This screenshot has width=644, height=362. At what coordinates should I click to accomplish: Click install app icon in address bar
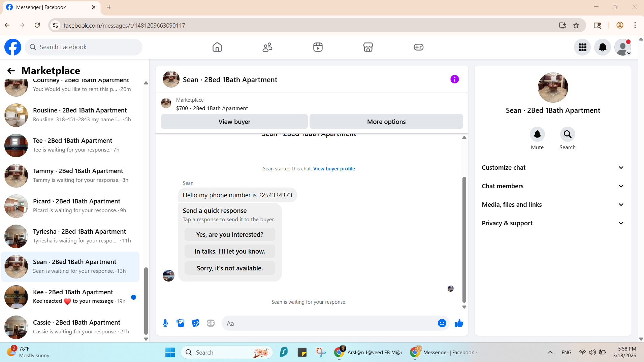(562, 25)
